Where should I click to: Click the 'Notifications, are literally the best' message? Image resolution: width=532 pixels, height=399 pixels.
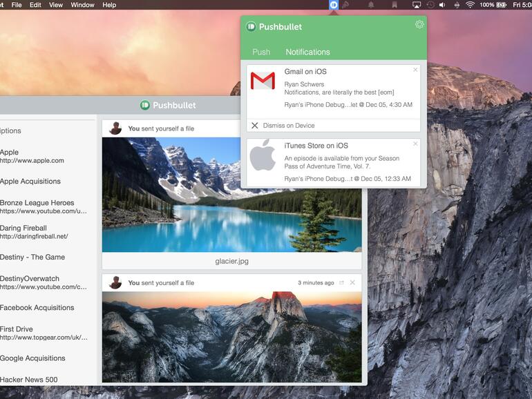tap(339, 93)
